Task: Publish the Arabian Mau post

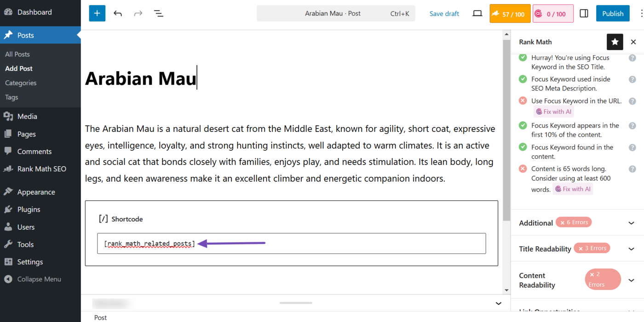Action: tap(613, 13)
